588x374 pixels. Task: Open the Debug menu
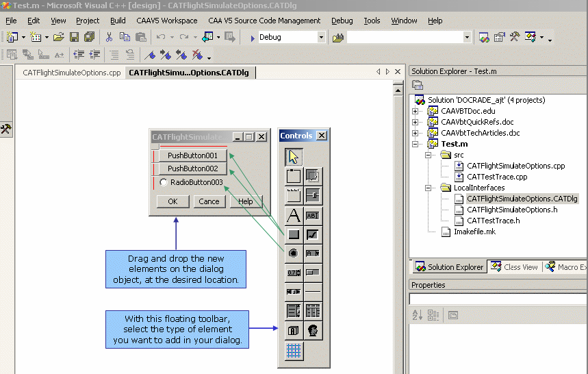pos(342,21)
